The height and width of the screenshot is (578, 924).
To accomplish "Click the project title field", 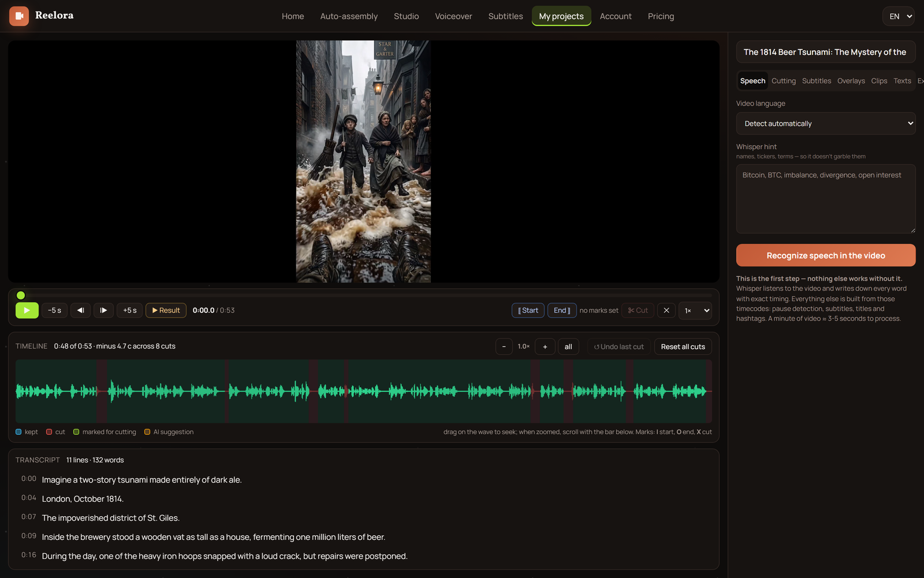I will pos(826,52).
